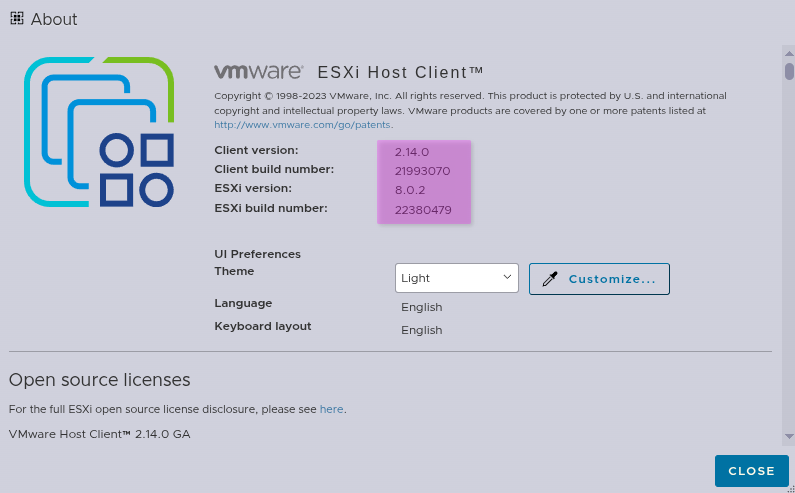Click the Open source licenses heading
Viewport: 795px width, 493px height.
(x=99, y=380)
